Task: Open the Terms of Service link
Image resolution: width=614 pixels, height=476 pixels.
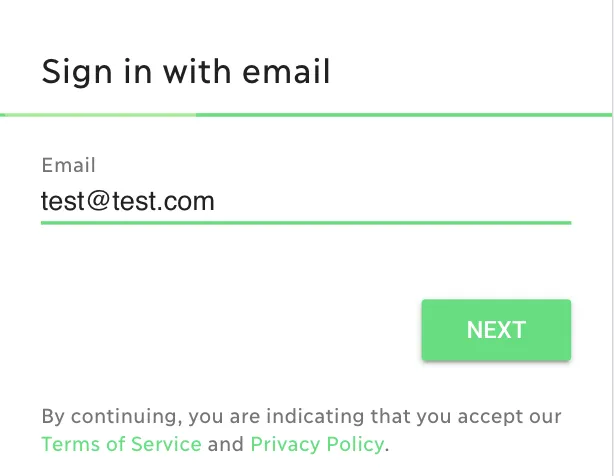Action: 121,444
